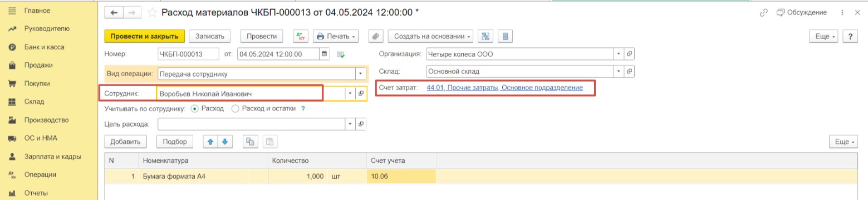The width and height of the screenshot is (868, 200).
Task: Open Производство section in sidebar
Action: [x=46, y=120]
